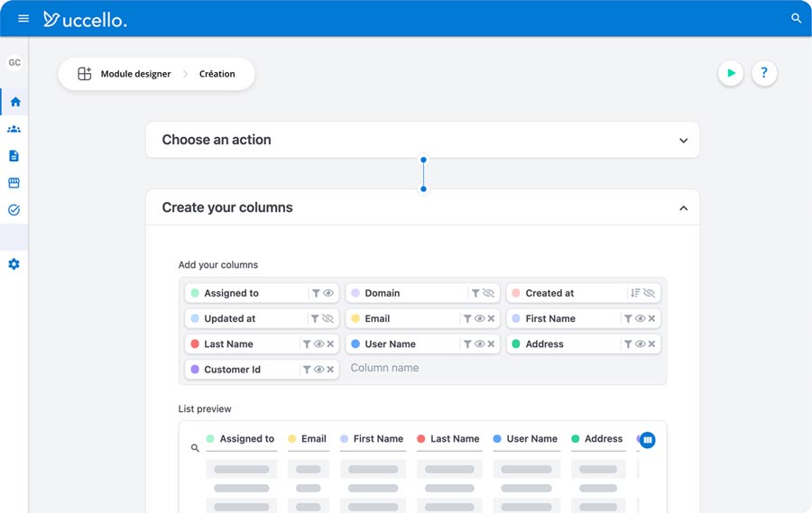
Task: Open the checkmark circle sidebar icon
Action: (14, 210)
